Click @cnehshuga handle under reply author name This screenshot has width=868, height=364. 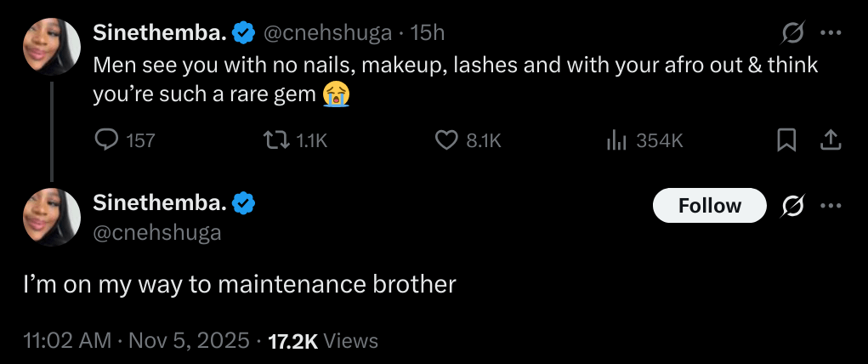(x=156, y=233)
